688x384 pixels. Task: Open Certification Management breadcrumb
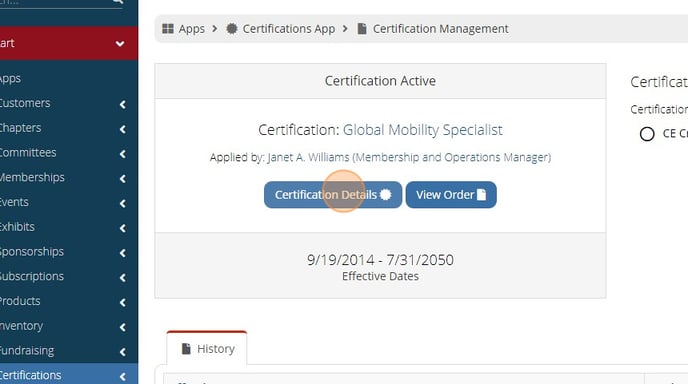tap(441, 29)
